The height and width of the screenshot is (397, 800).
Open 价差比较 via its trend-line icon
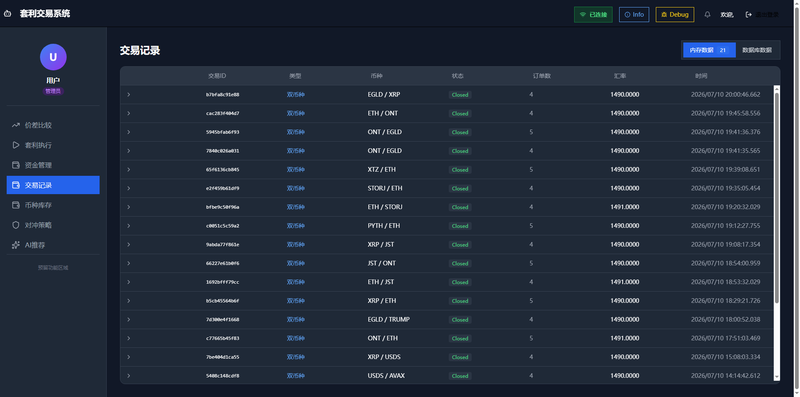[x=15, y=125]
